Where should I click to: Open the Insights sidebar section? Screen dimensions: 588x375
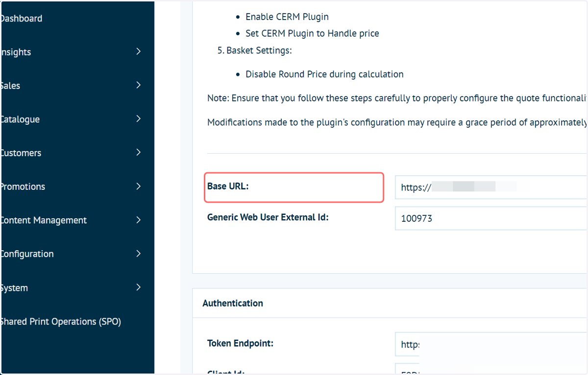coord(15,52)
